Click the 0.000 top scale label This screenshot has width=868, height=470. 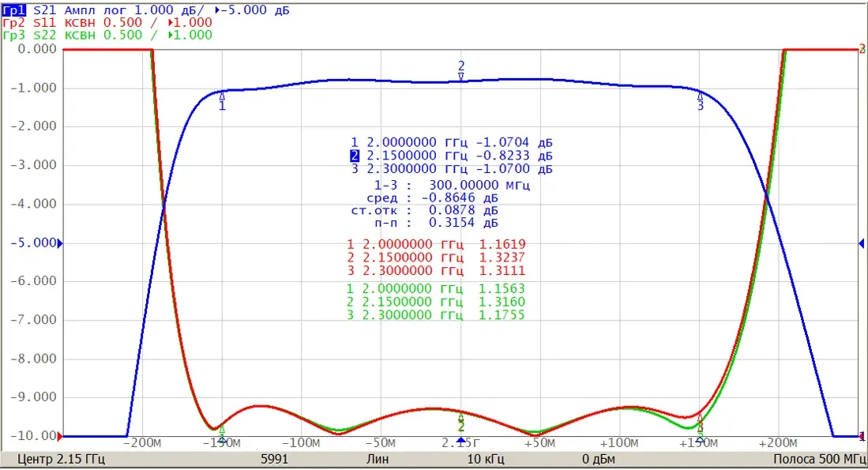coord(37,49)
